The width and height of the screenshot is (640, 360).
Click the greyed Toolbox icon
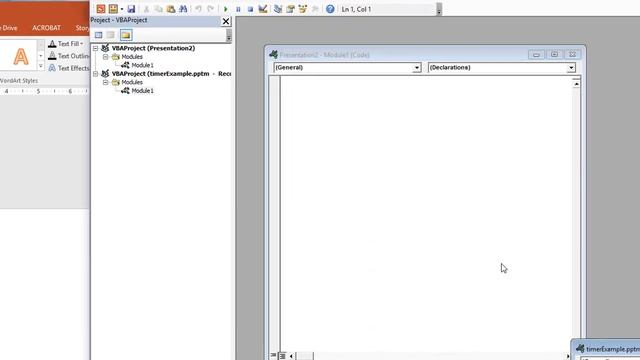(315, 9)
